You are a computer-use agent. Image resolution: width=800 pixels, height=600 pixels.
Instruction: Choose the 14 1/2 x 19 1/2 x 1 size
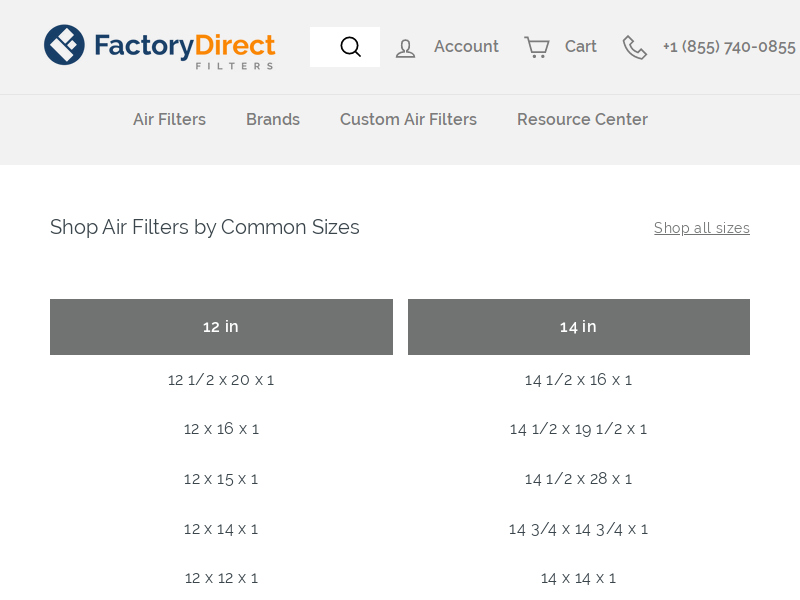tap(578, 429)
